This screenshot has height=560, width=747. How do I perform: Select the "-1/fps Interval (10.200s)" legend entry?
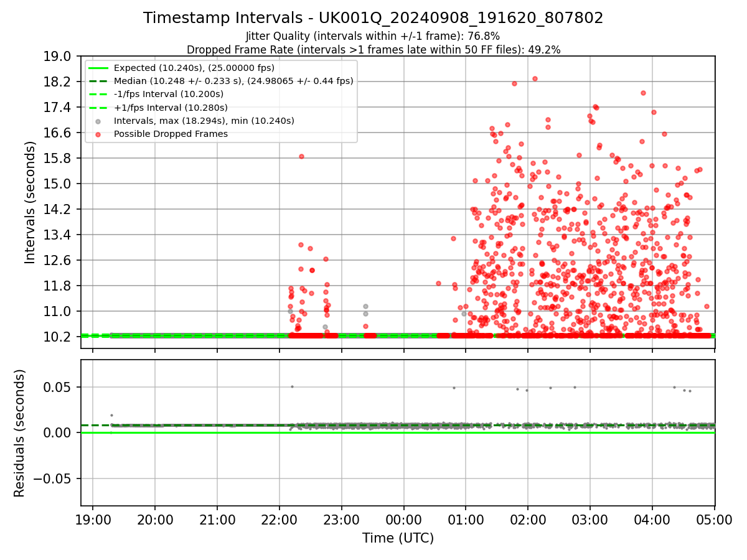click(169, 94)
